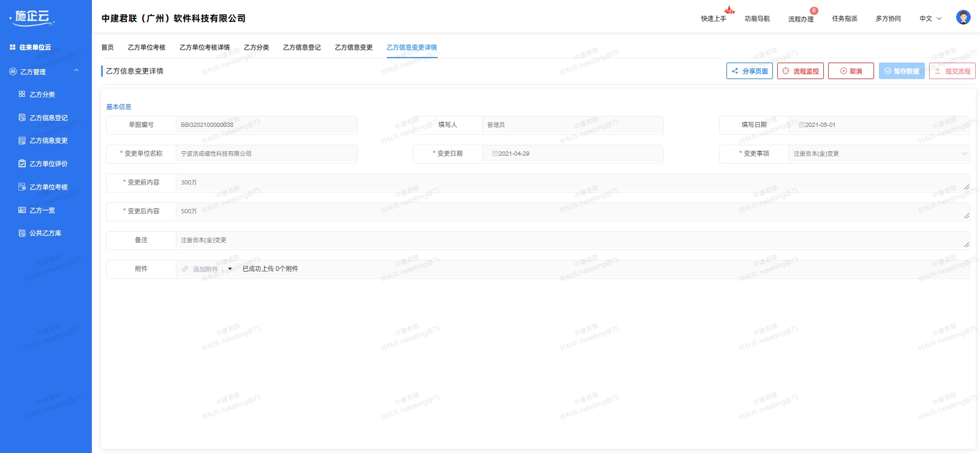
Task: Open 公共乙方库 in the sidebar
Action: [x=45, y=233]
